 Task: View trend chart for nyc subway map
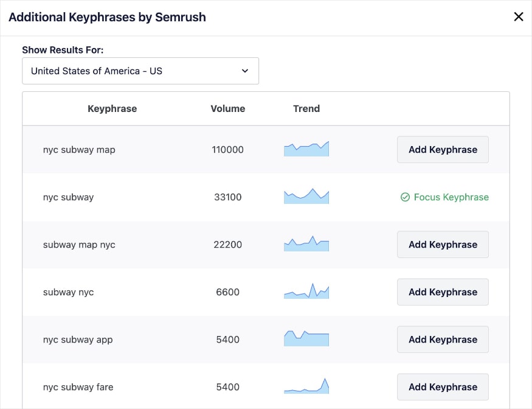pyautogui.click(x=306, y=149)
